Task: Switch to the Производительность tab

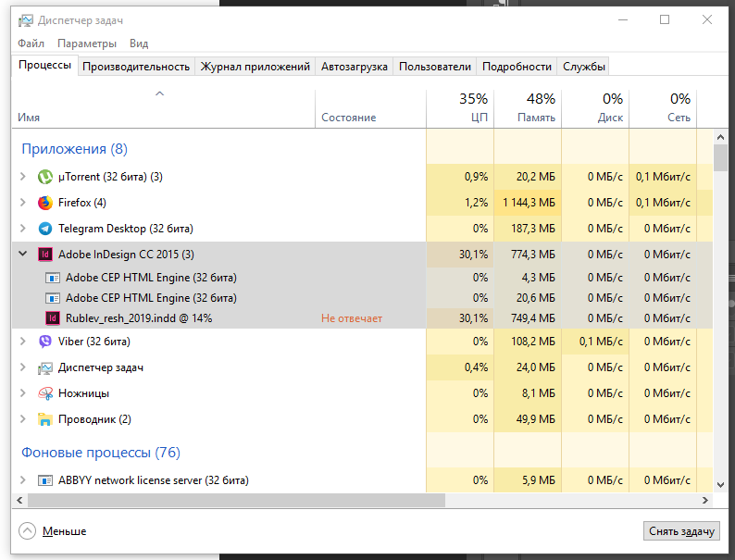Action: pos(136,67)
